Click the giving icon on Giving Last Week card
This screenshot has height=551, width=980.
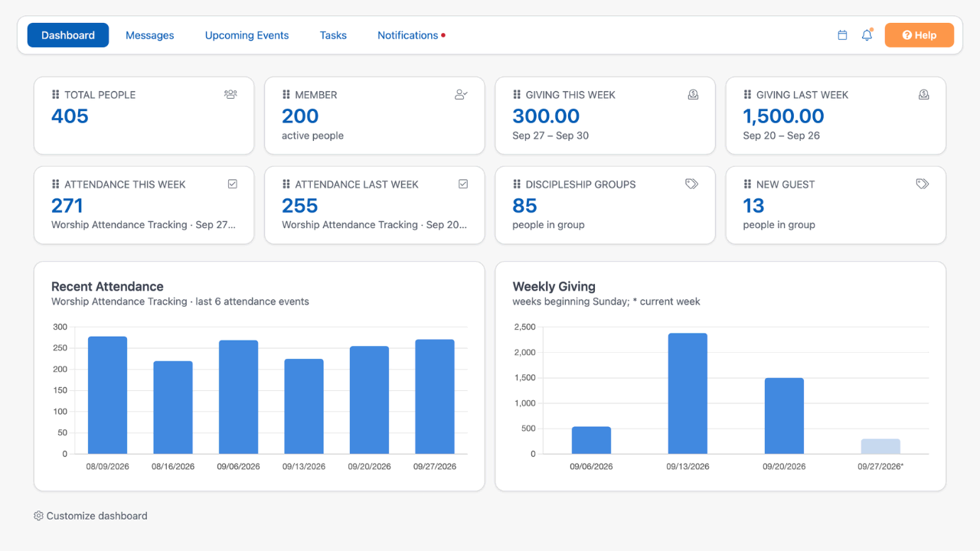(x=923, y=94)
